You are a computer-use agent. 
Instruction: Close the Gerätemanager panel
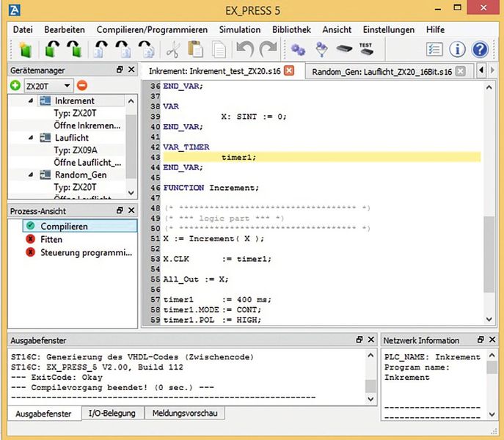[131, 70]
